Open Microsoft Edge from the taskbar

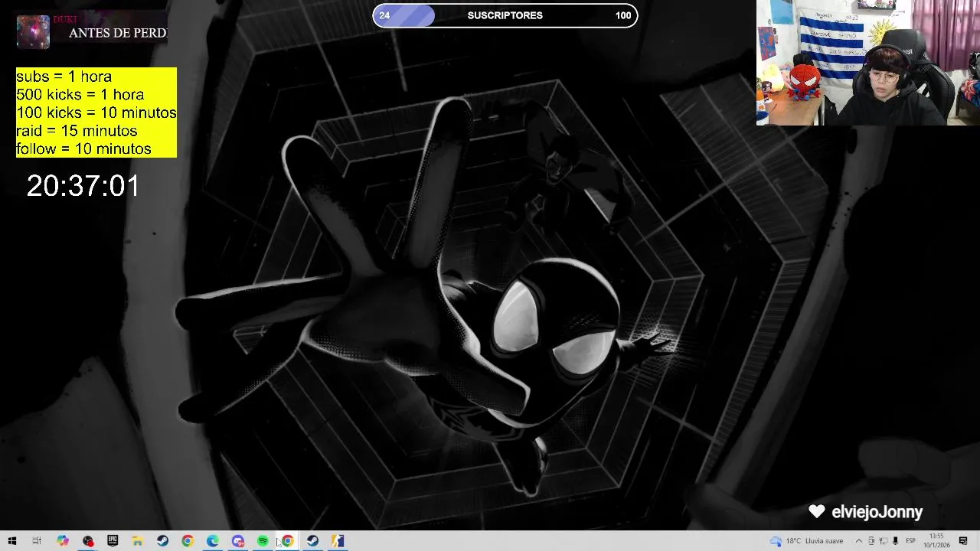click(x=213, y=541)
